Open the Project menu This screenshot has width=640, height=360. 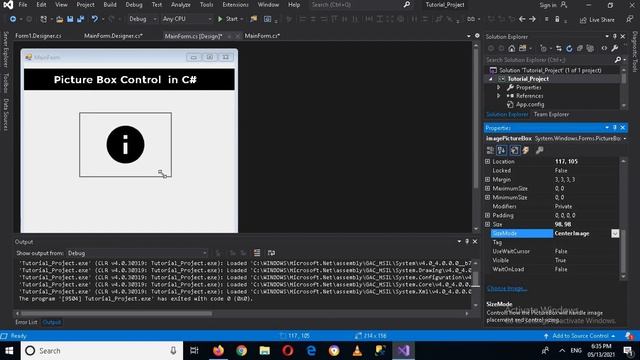coord(85,5)
